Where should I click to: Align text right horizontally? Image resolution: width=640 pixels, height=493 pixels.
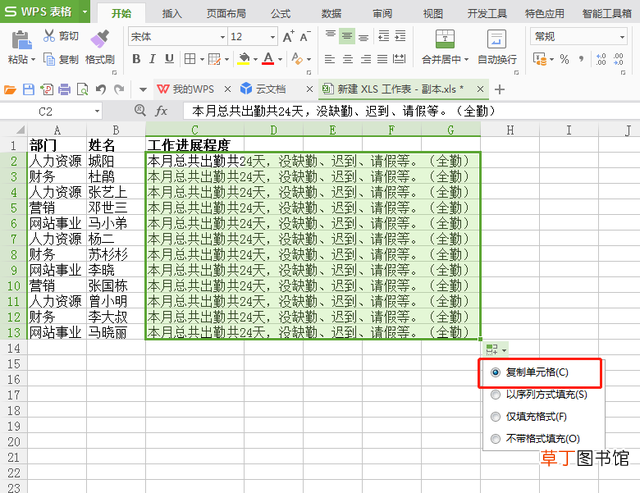(366, 59)
